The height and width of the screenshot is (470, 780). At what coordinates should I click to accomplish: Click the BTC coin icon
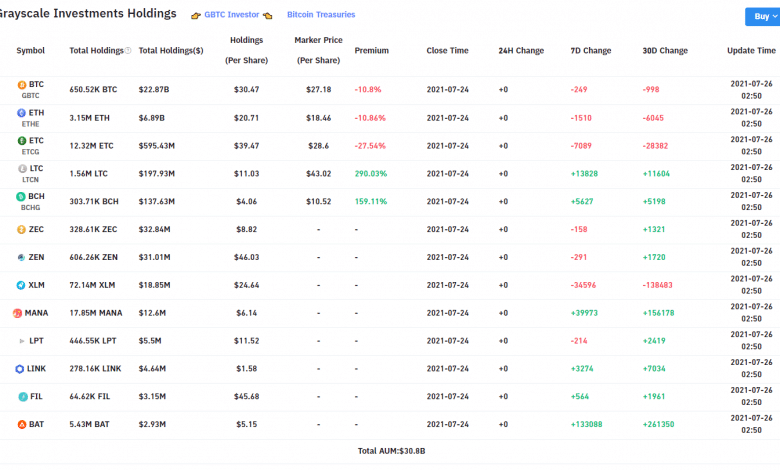22,85
